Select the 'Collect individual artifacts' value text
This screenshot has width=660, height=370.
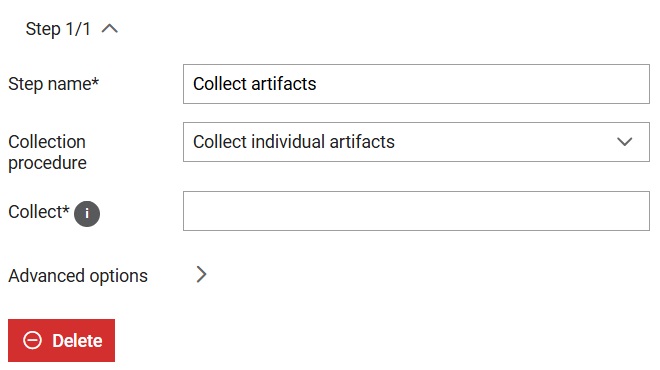pyautogui.click(x=294, y=142)
